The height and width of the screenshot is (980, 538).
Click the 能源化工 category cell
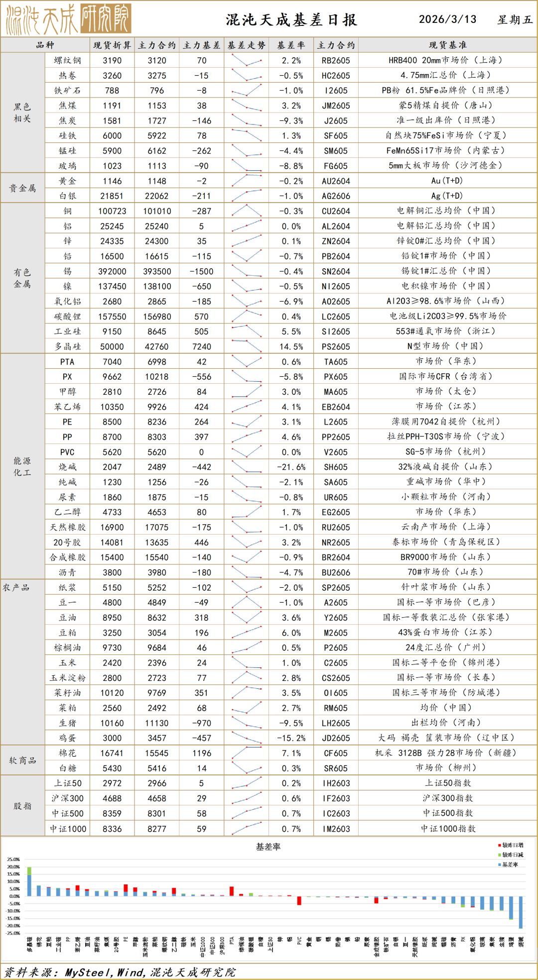tap(22, 466)
